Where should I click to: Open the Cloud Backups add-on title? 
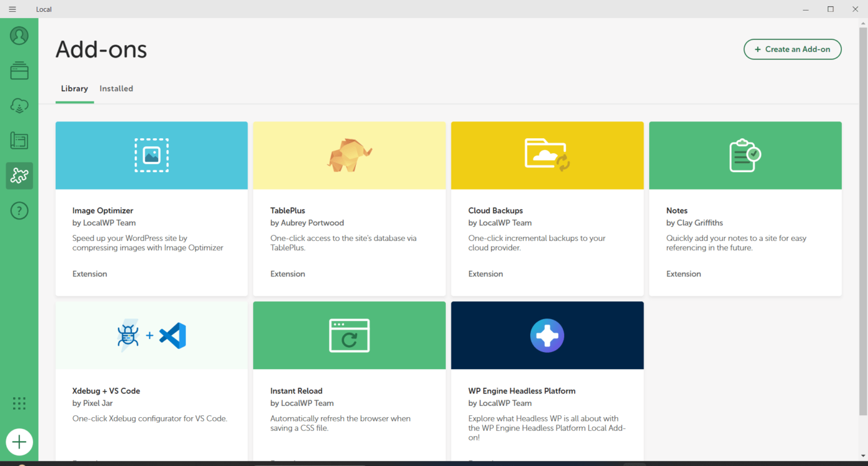pos(495,211)
